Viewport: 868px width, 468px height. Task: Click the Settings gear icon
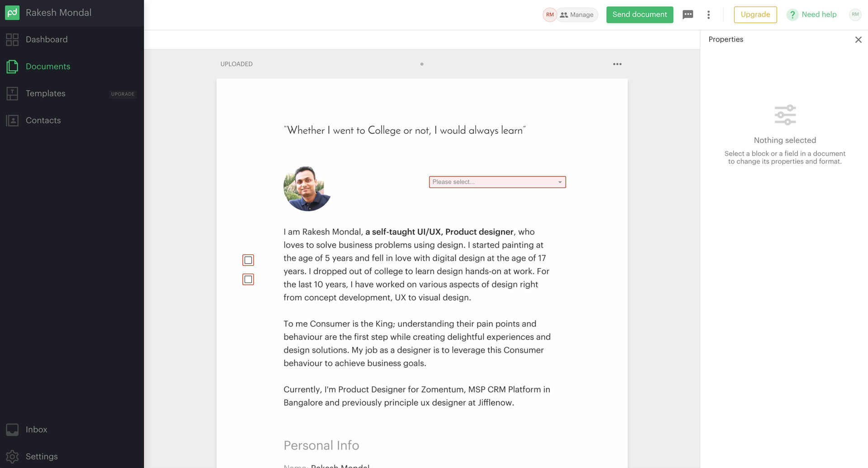click(12, 457)
